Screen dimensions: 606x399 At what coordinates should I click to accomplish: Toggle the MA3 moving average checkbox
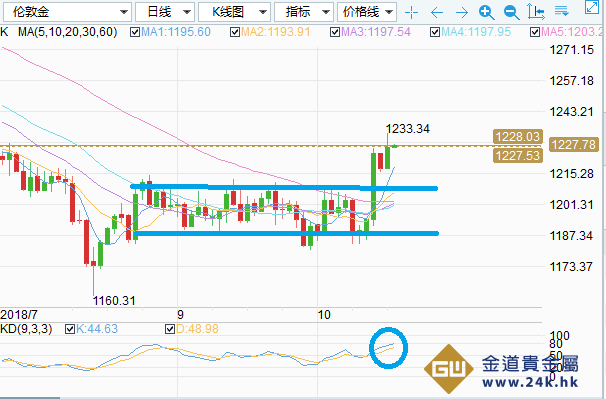[x=335, y=32]
